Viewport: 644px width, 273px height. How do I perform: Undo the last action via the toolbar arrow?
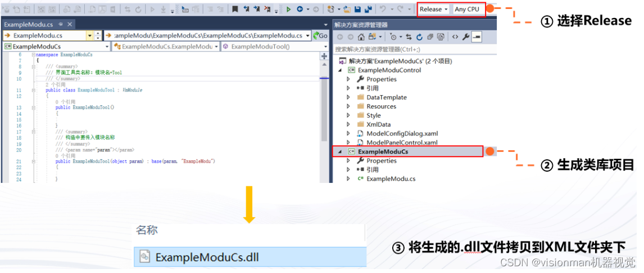(383, 9)
